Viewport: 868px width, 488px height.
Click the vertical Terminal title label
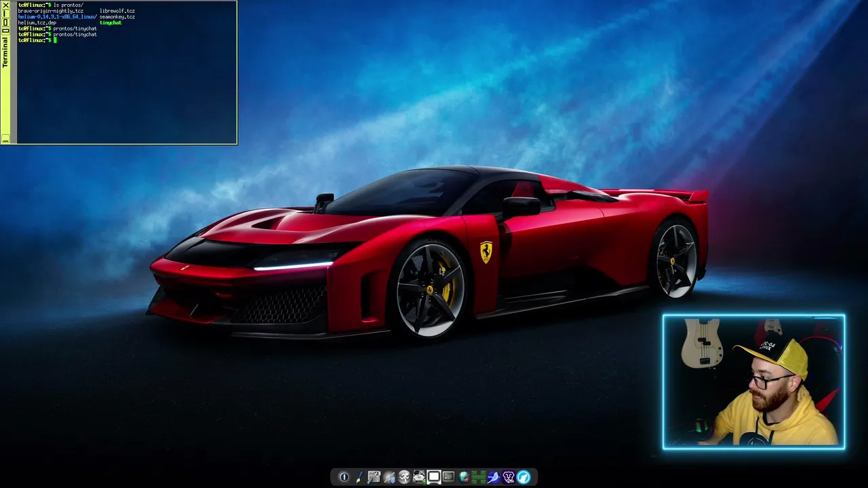point(5,52)
